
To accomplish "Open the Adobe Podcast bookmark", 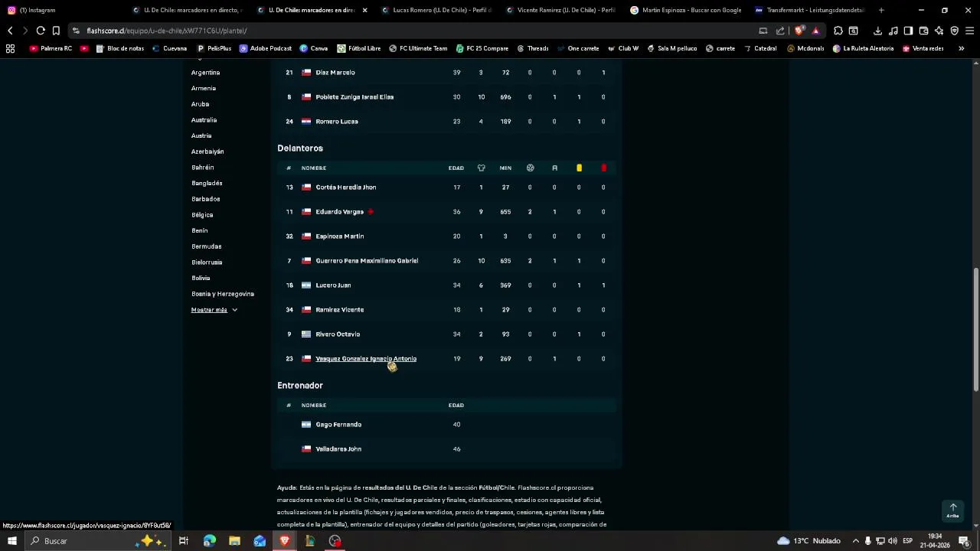I will 265,48.
